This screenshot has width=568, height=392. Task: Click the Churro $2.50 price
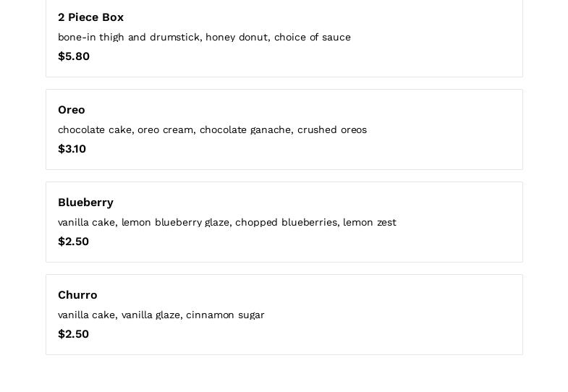73,334
